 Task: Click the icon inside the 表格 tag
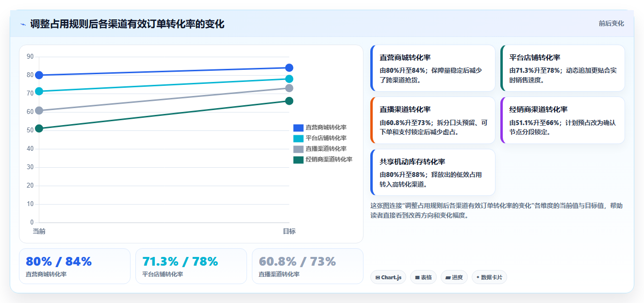click(417, 278)
